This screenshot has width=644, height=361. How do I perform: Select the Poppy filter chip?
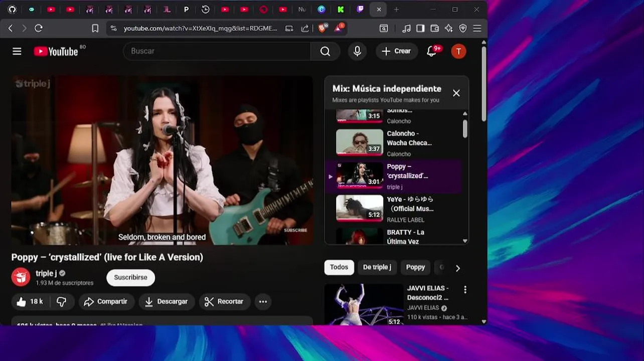coord(415,267)
